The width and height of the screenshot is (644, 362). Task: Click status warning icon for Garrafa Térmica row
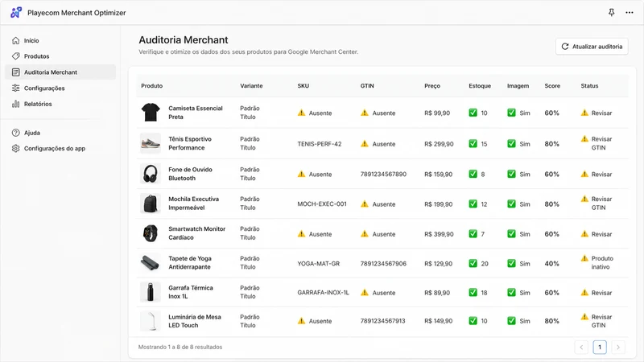584,292
